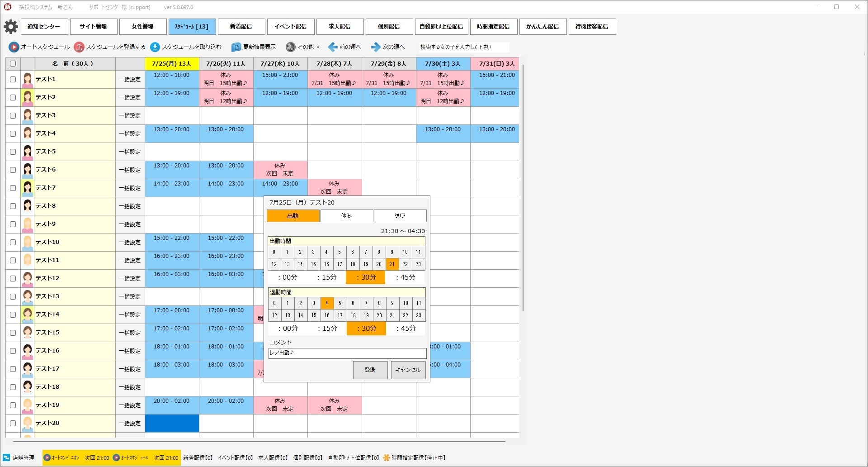Select the 休み option in the popup
This screenshot has width=868, height=467.
tap(346, 216)
